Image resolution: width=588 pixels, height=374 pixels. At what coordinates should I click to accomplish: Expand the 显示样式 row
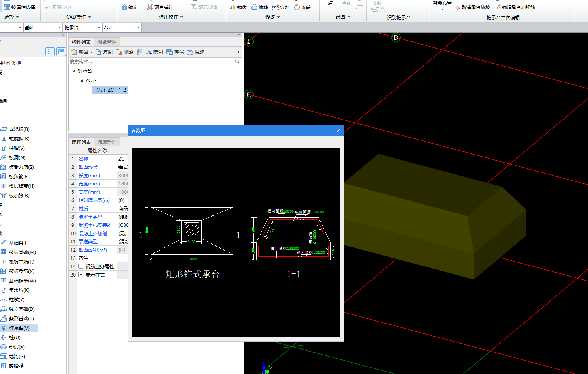81,275
